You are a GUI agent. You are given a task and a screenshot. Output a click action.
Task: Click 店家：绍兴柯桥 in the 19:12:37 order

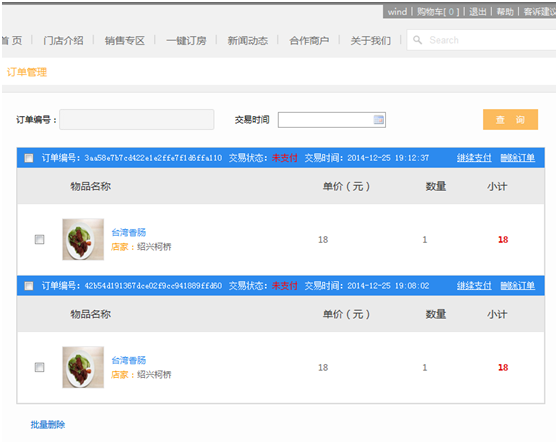coord(141,247)
